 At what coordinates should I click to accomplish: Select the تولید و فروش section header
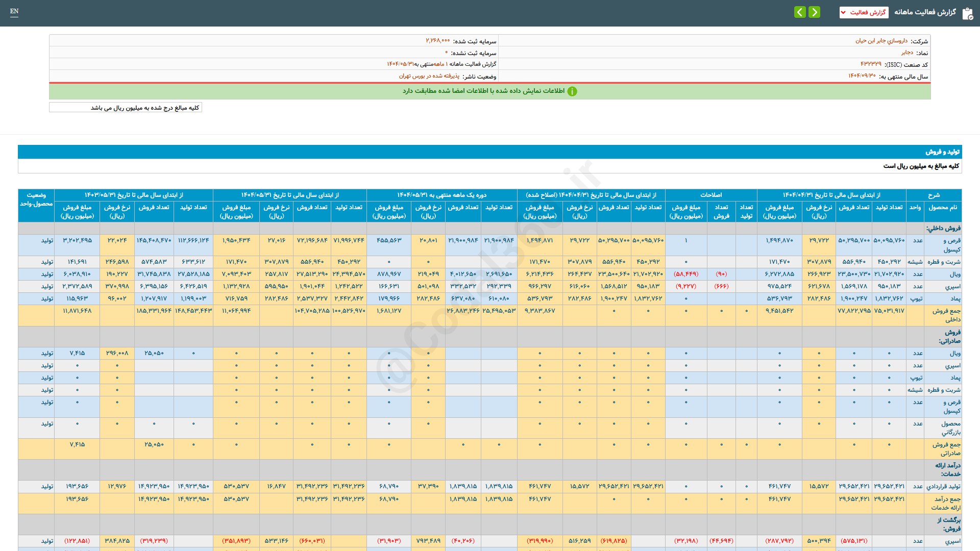pos(942,152)
